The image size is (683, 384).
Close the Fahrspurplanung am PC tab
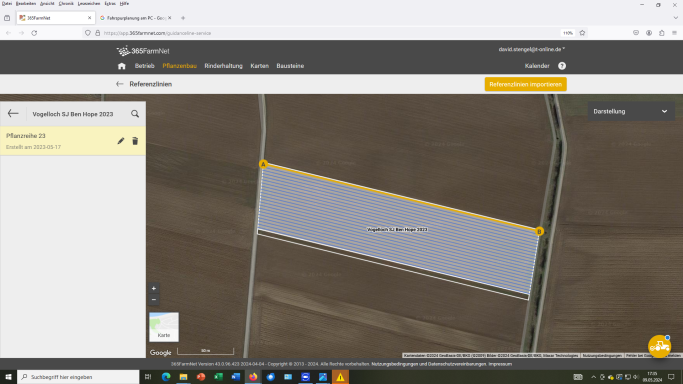click(169, 18)
